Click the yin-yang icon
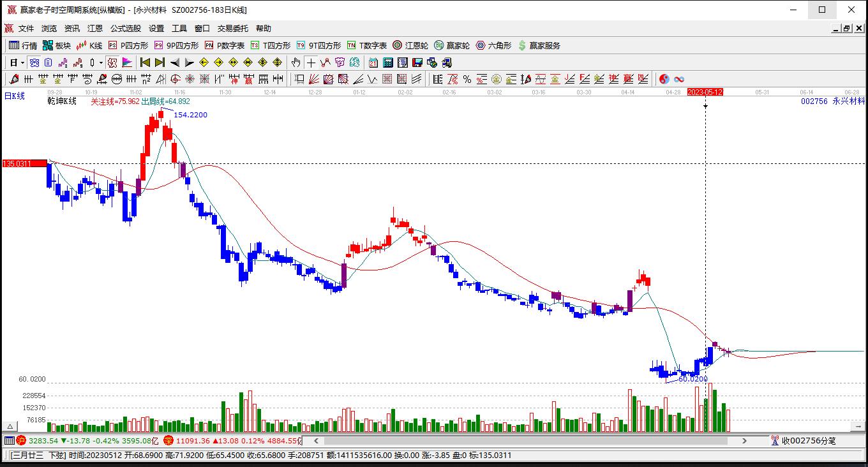This screenshot has height=467, width=868. 664,79
